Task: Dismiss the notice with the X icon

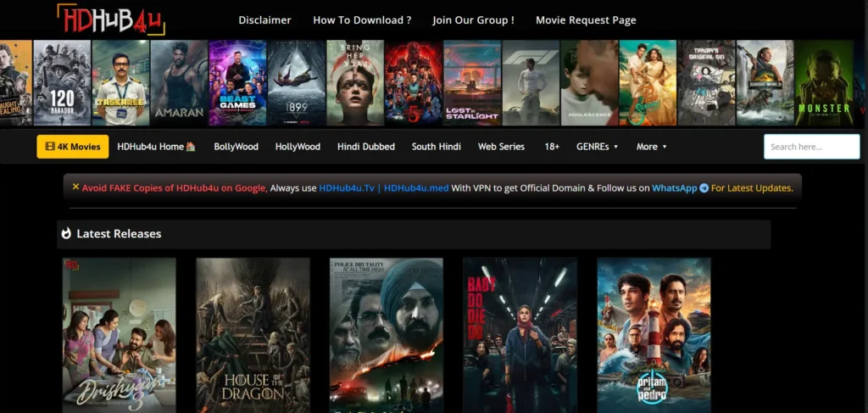Action: (x=75, y=187)
